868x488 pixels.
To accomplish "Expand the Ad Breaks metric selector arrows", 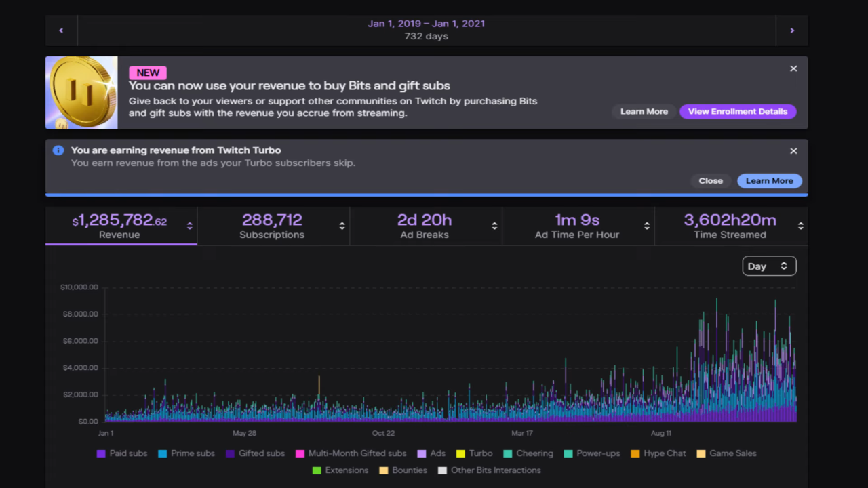I will point(494,226).
